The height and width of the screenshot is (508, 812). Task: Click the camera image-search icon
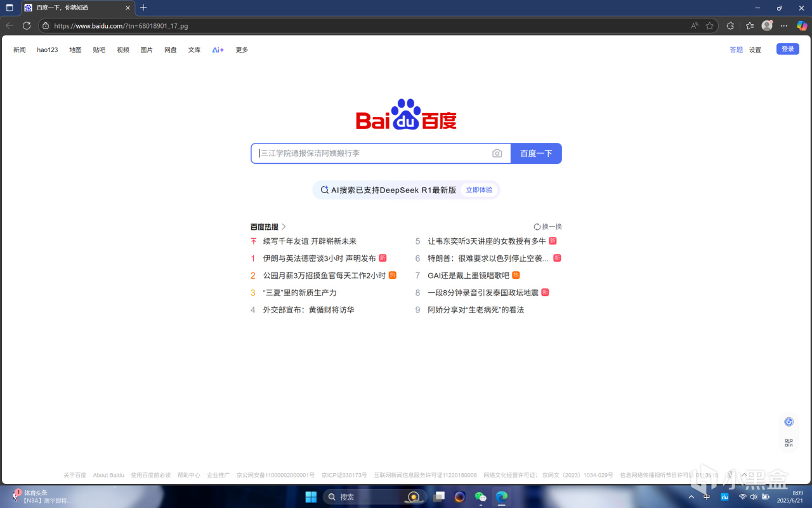coord(497,153)
